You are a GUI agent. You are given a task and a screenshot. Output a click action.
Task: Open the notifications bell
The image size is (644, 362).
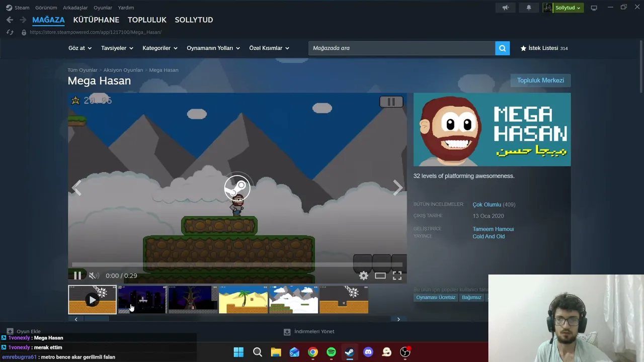click(529, 8)
